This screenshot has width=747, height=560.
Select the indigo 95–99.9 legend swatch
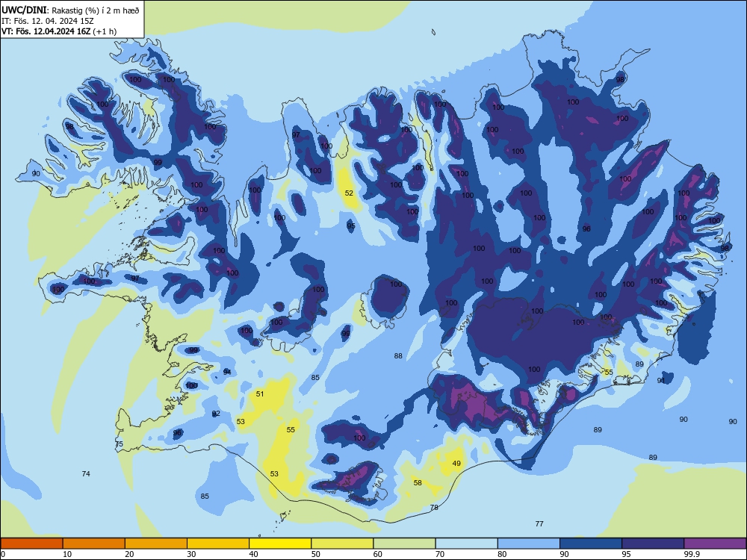tap(653, 544)
